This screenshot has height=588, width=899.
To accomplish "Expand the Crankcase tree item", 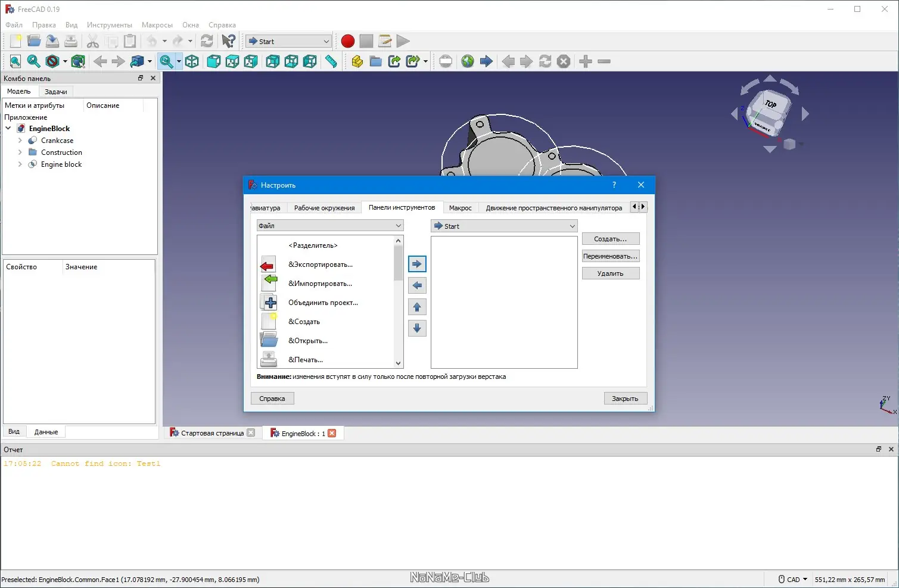I will click(x=20, y=141).
